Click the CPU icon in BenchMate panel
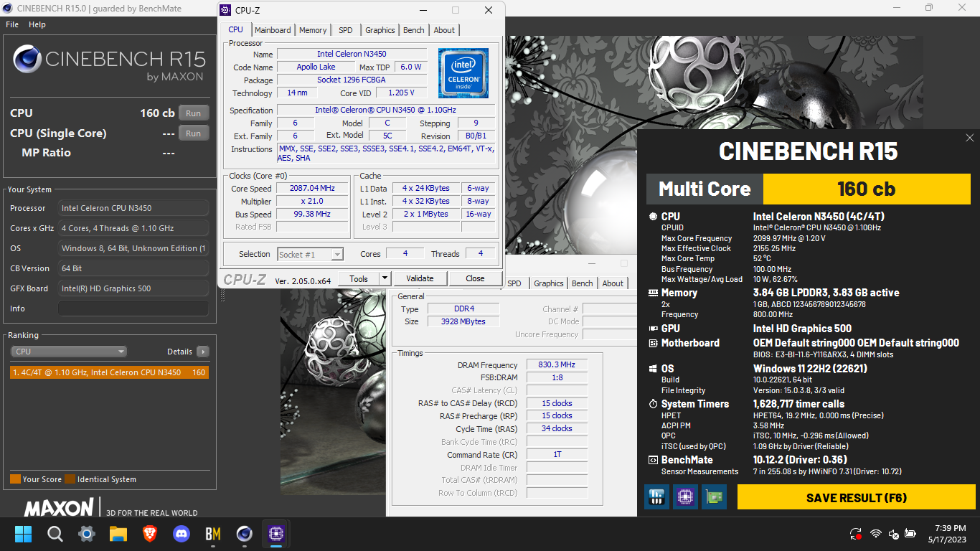This screenshot has height=551, width=980. point(653,216)
